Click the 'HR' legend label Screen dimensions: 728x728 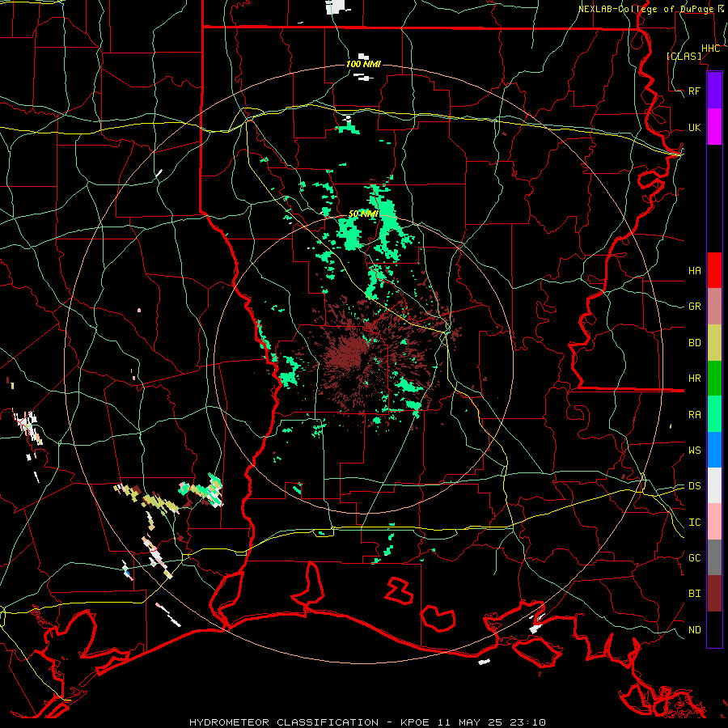click(x=694, y=379)
